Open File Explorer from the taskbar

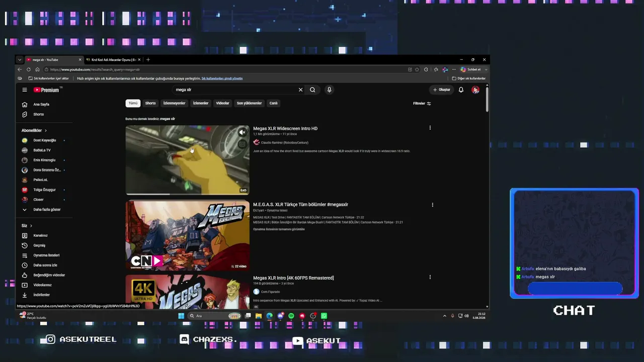(259, 316)
